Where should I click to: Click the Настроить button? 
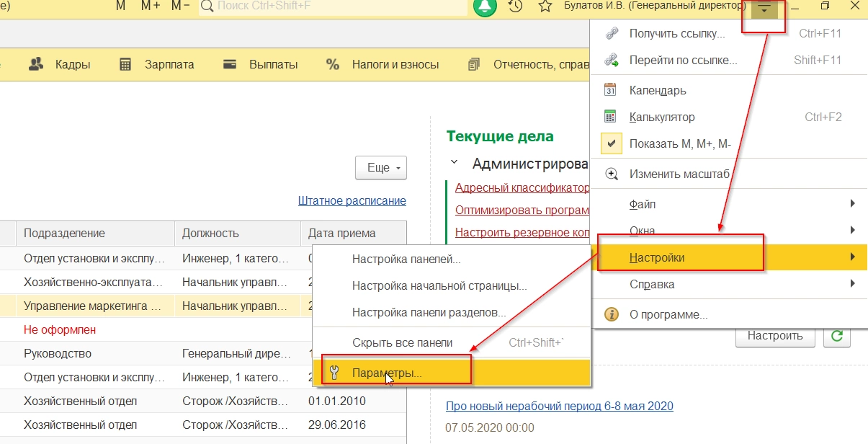pos(774,336)
